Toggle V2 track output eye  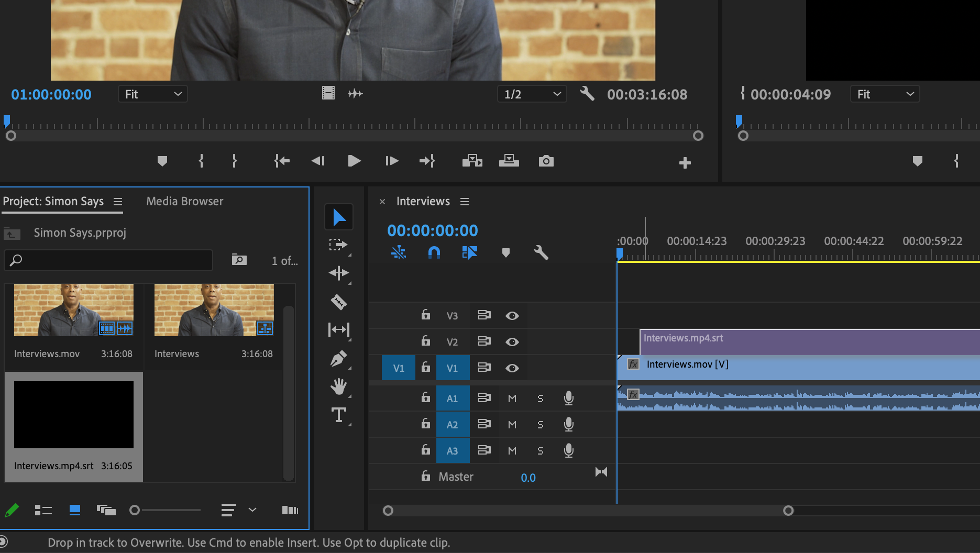pos(512,342)
